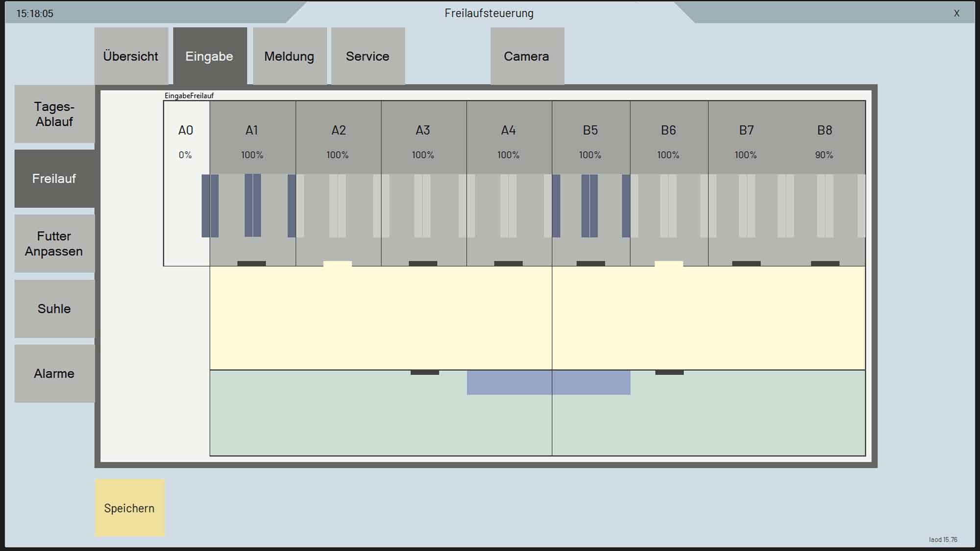
Task: Click the blue Suhle area block
Action: tap(548, 383)
